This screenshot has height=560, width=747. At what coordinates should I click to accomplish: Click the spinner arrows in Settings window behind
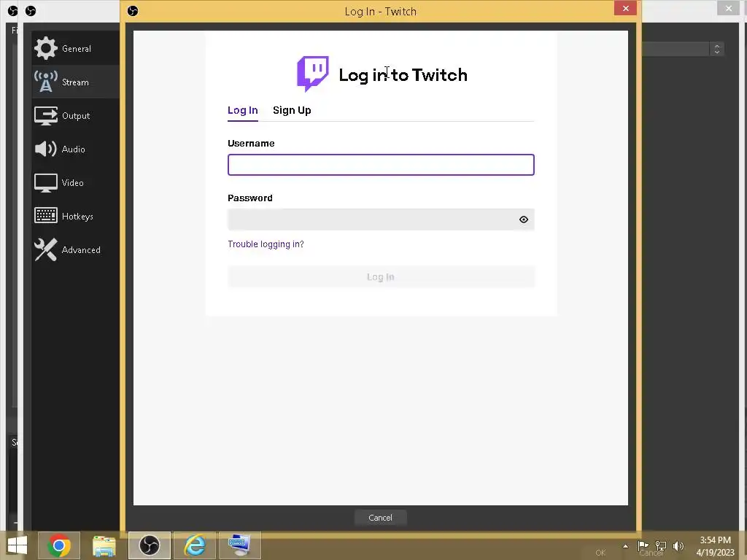[717, 49]
